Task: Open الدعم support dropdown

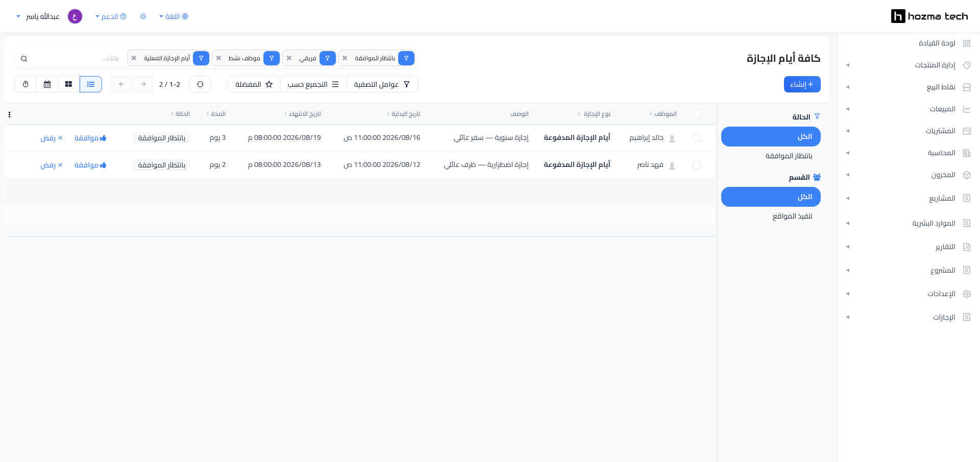Action: [x=111, y=16]
